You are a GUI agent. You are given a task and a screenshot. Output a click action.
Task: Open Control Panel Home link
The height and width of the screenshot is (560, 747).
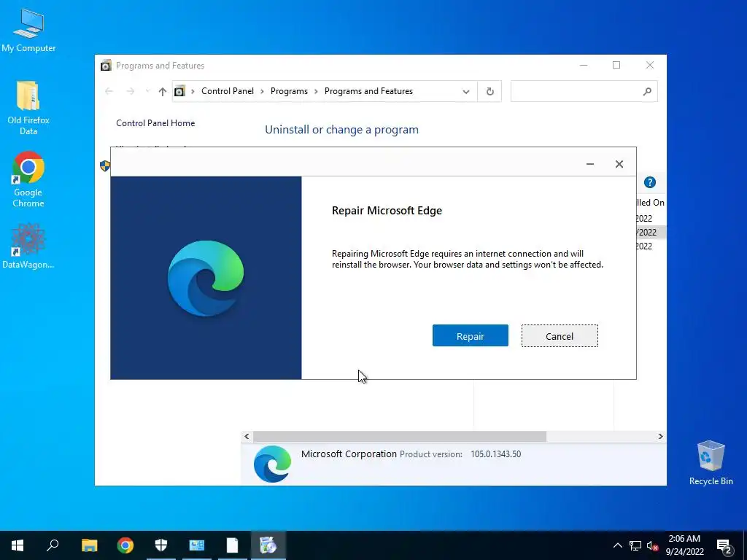pos(155,122)
